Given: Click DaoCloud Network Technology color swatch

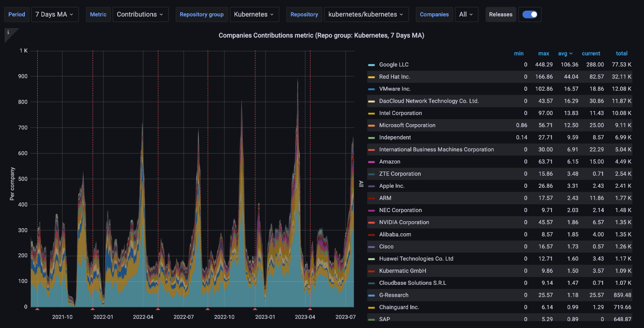Looking at the screenshot, I should (371, 101).
